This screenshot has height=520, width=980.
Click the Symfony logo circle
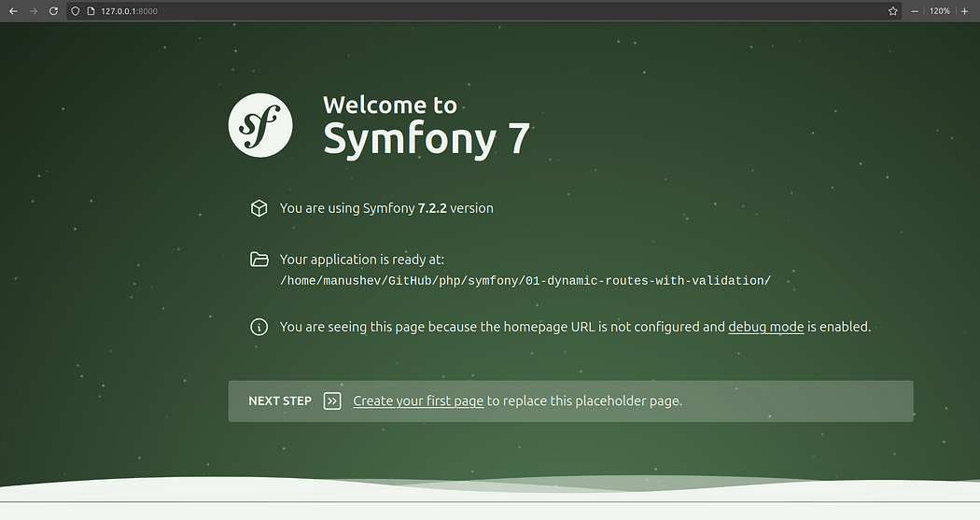tap(260, 125)
